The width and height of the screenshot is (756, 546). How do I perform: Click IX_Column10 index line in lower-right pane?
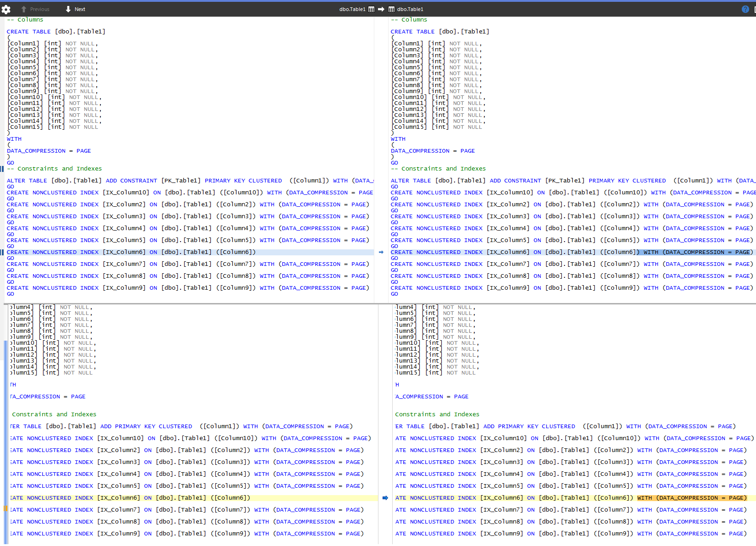[575, 438]
